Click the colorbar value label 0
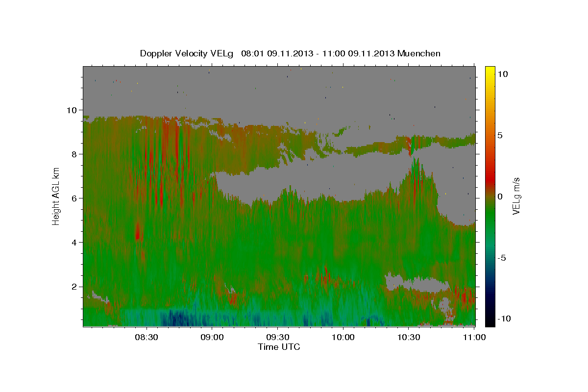This screenshot has width=588, height=392. (500, 196)
